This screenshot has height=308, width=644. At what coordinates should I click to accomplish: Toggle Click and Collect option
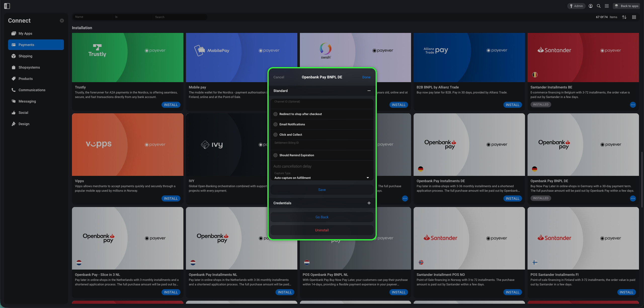point(275,135)
